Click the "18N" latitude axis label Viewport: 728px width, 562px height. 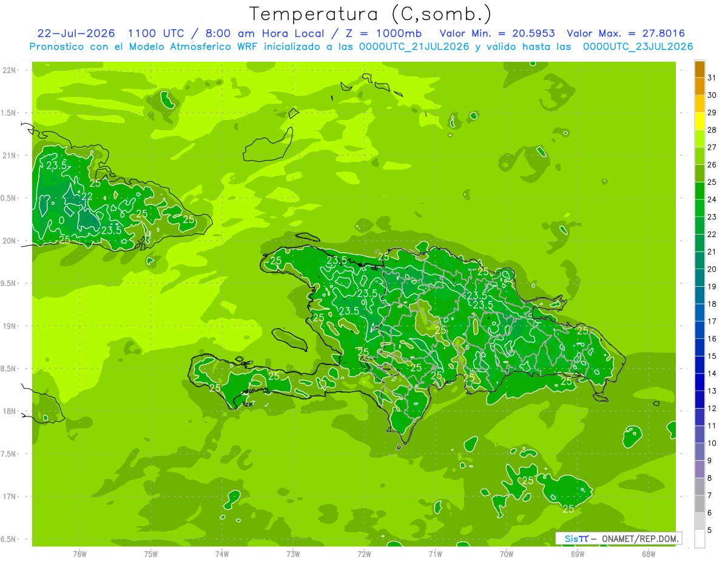pos(9,411)
